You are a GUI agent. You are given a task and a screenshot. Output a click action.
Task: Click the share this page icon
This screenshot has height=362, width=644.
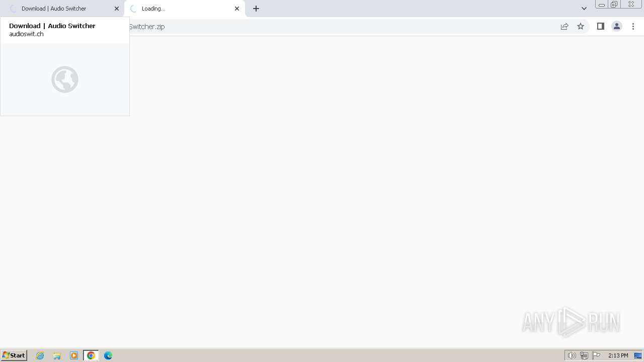tap(565, 27)
